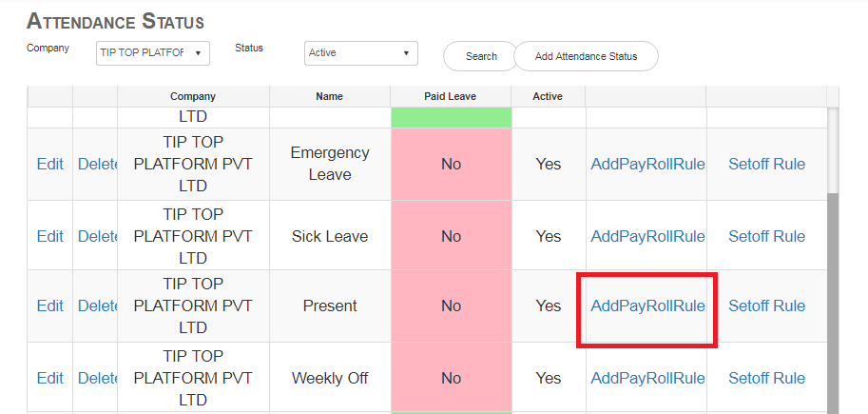Open Setoff Rule for Weekly Off
Image resolution: width=868 pixels, height=414 pixels.
click(766, 378)
